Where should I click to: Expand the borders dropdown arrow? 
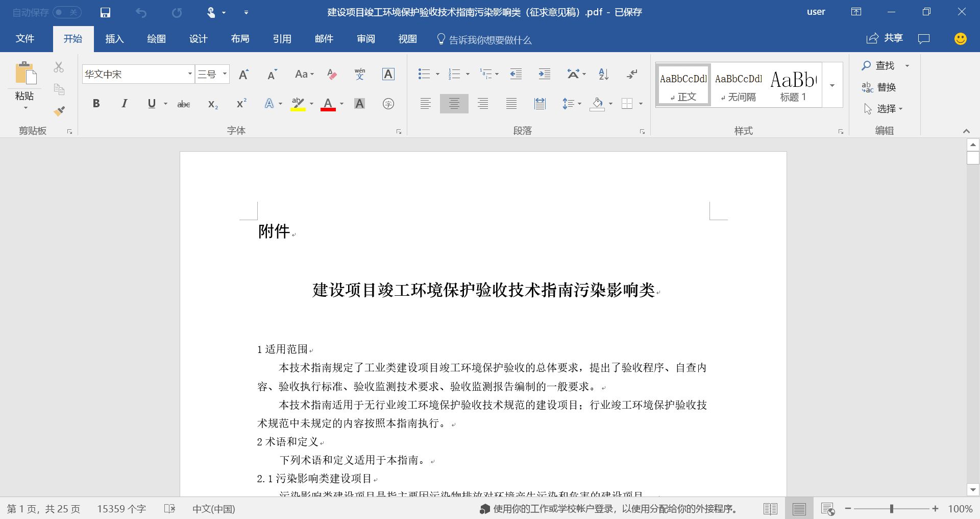[x=641, y=104]
